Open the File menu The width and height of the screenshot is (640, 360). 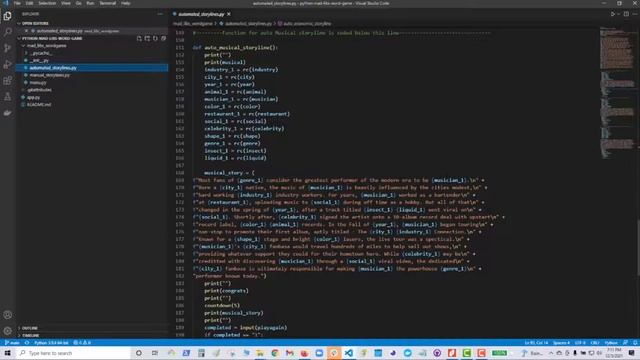[17, 3]
